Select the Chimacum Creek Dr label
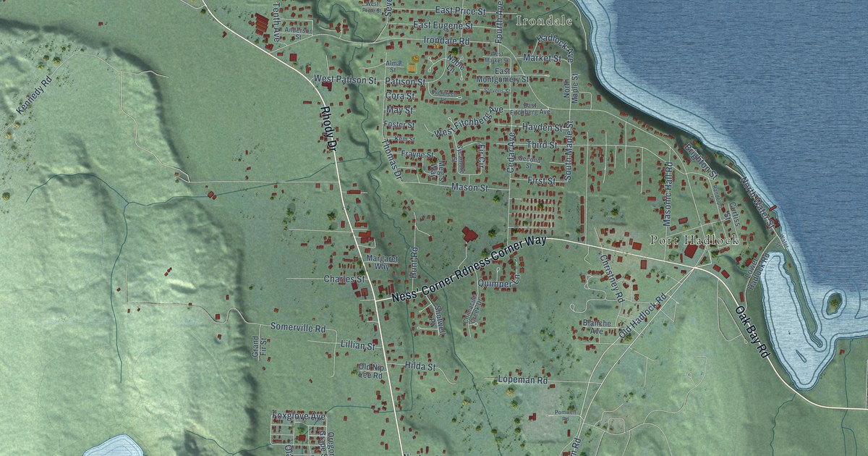The height and width of the screenshot is (456, 868). [473, 308]
